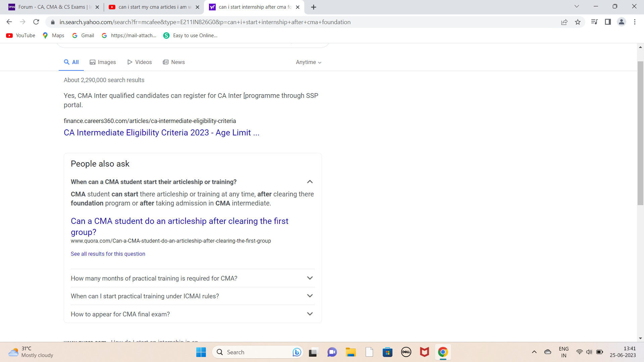This screenshot has height=362, width=644.
Task: Expand 'How many months of practical training' question
Action: [310, 278]
